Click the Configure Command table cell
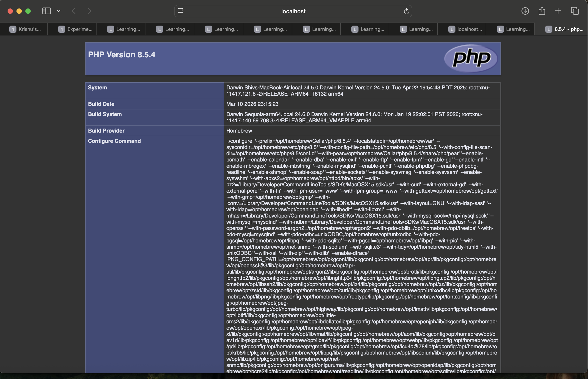This screenshot has width=588, height=379. pos(114,141)
